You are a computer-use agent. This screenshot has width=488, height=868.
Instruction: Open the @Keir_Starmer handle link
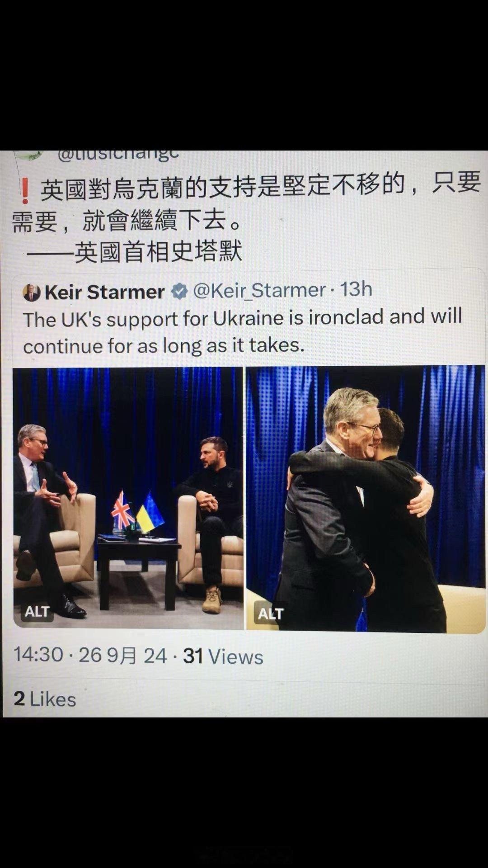coord(259,290)
